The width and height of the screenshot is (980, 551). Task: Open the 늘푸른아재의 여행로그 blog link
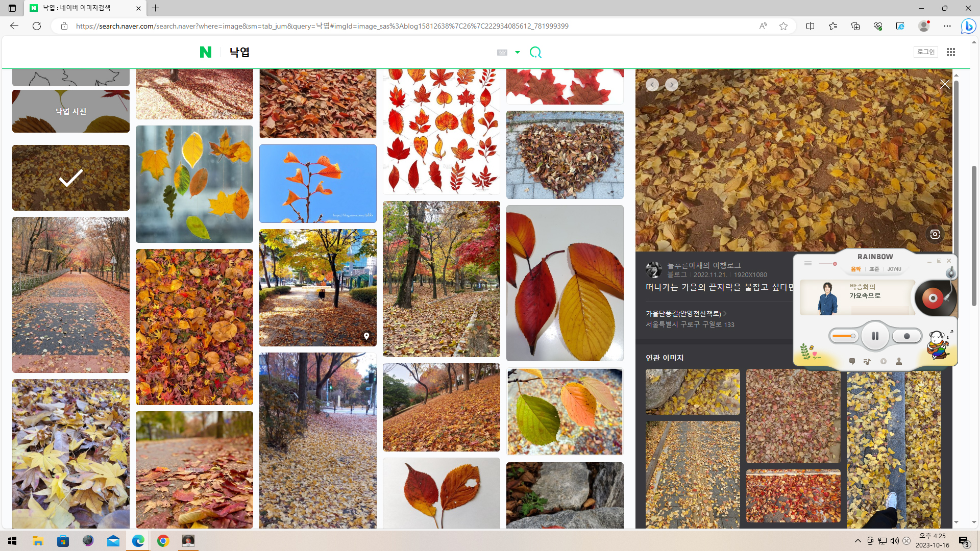tap(704, 265)
